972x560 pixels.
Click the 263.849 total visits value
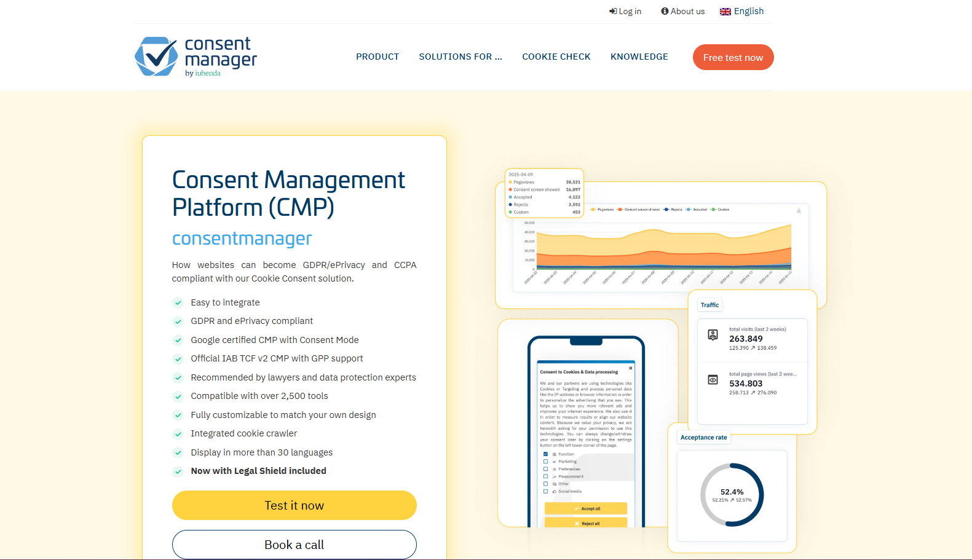746,339
